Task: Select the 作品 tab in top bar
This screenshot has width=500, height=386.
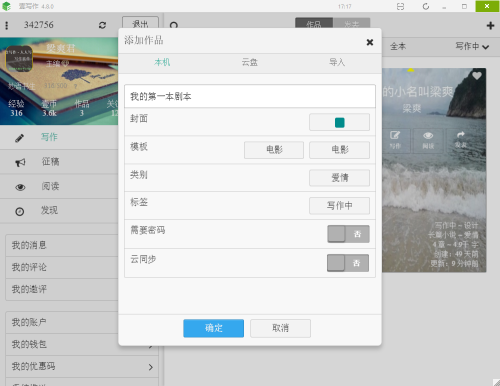Action: tap(314, 23)
